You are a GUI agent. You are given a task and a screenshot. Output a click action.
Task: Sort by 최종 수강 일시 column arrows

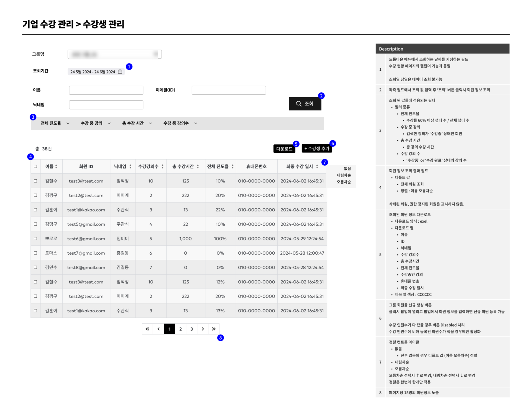[x=317, y=166]
